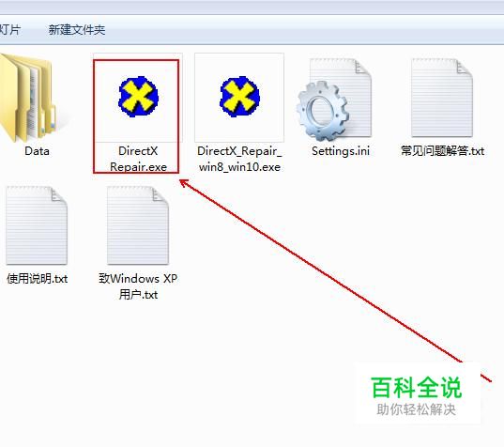Viewport: 504px width, 447px height.
Task: Click the 新建文件夹 toolbar button
Action: (77, 30)
